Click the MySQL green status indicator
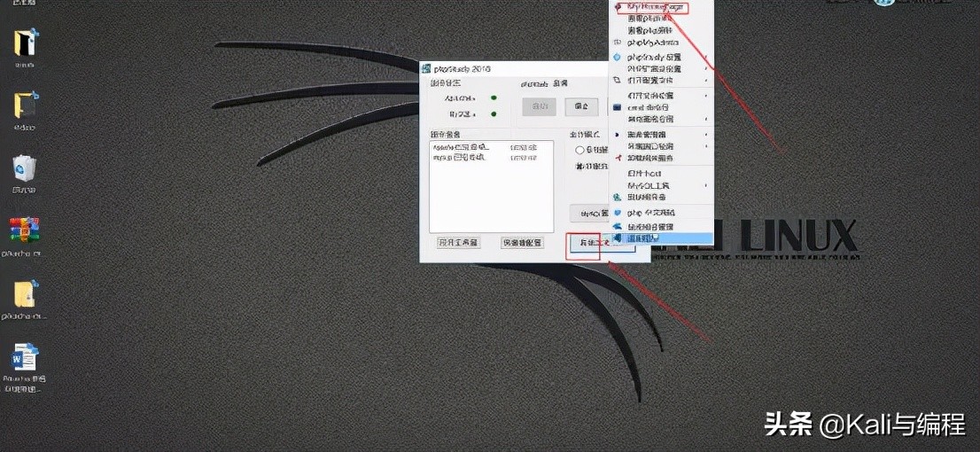980x452 pixels. coord(494,113)
